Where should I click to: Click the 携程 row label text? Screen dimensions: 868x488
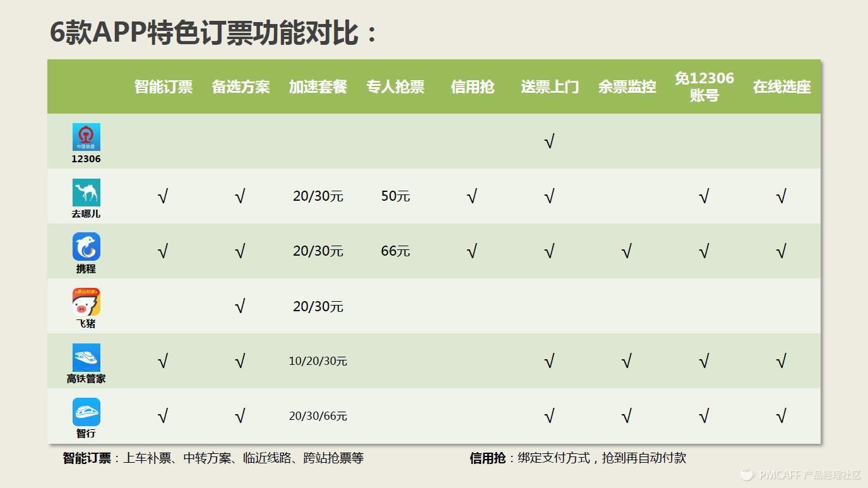point(86,269)
